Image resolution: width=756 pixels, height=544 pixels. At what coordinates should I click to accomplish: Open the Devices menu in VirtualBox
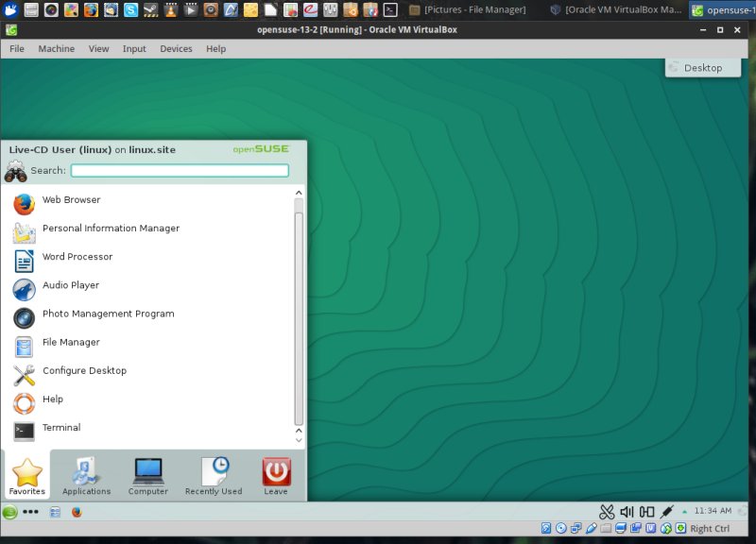pyautogui.click(x=176, y=48)
